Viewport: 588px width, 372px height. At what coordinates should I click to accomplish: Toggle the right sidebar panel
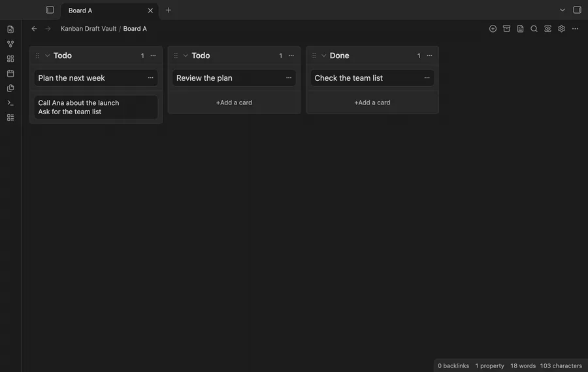(577, 10)
